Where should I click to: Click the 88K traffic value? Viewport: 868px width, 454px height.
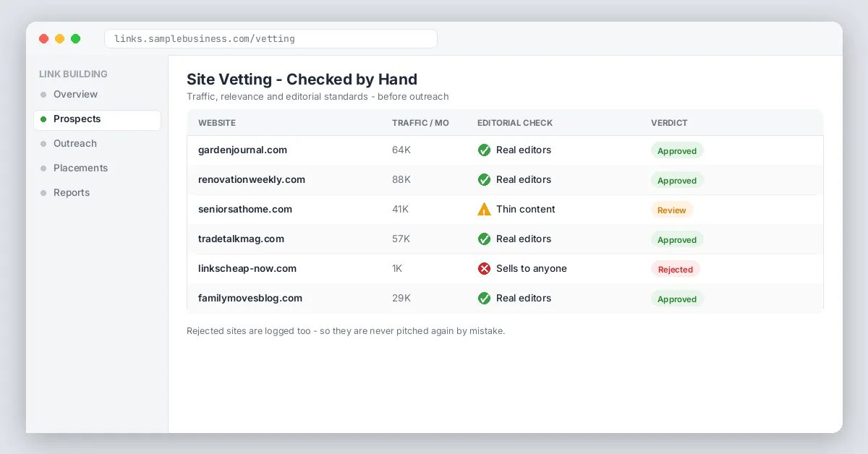pos(401,180)
